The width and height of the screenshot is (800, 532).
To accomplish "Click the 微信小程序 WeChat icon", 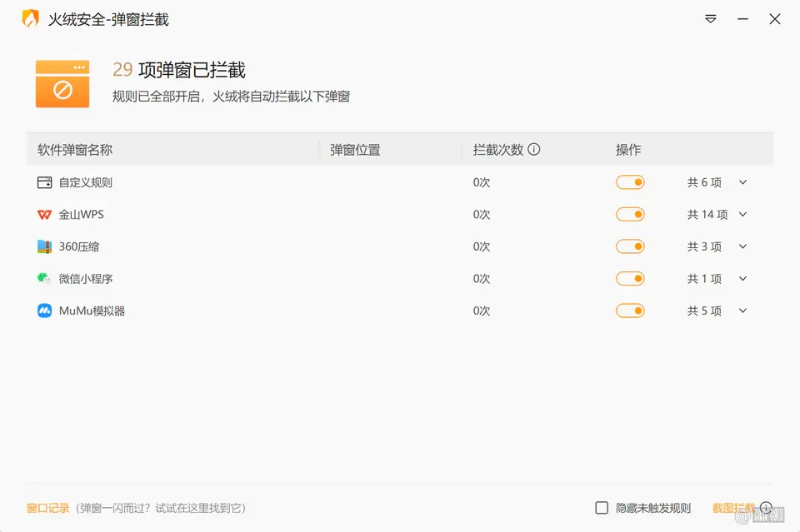I will coord(44,278).
